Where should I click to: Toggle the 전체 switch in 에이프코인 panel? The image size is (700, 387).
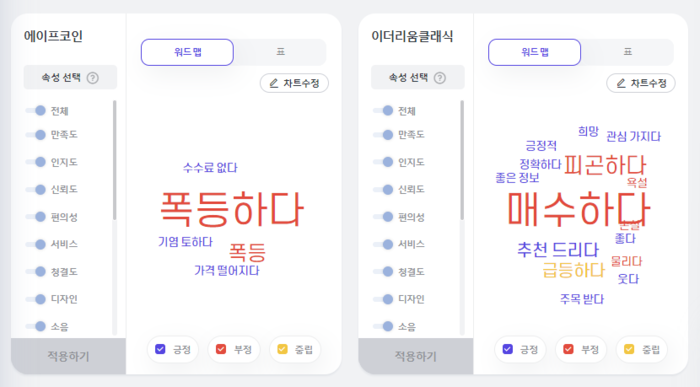point(36,111)
